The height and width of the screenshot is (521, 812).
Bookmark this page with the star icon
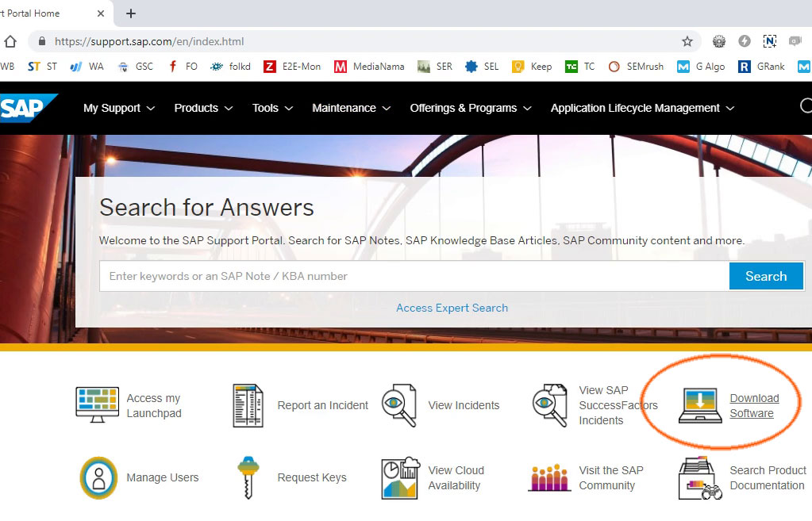687,41
